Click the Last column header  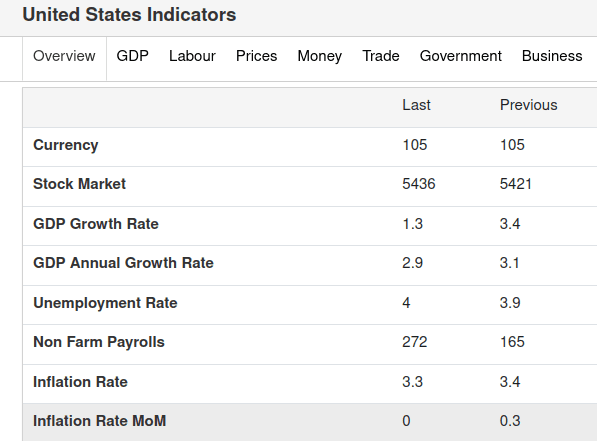416,105
